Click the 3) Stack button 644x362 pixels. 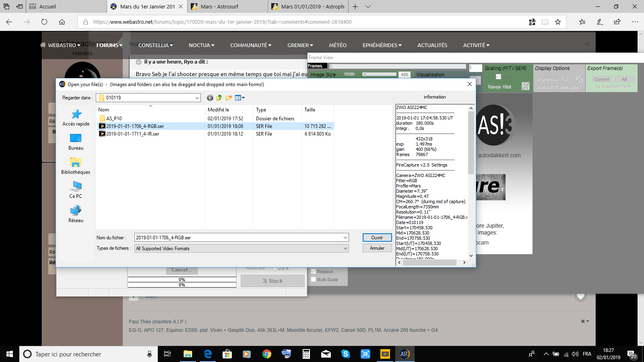pos(272,281)
